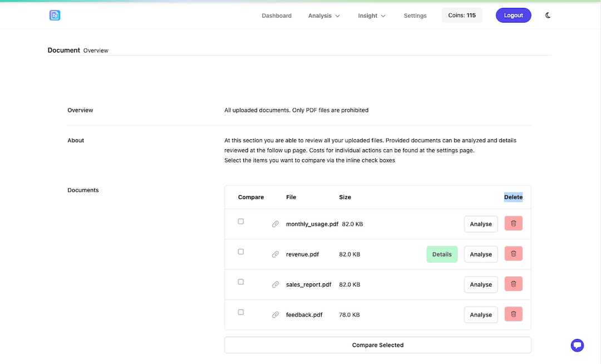Navigate to the Dashboard menu item
This screenshot has width=601, height=364.
277,16
